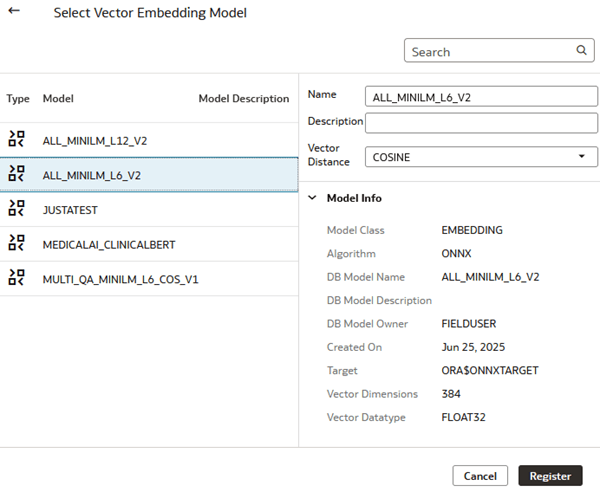Viewport: 600px width, 492px height.
Task: Click the Cancel button
Action: [x=480, y=476]
